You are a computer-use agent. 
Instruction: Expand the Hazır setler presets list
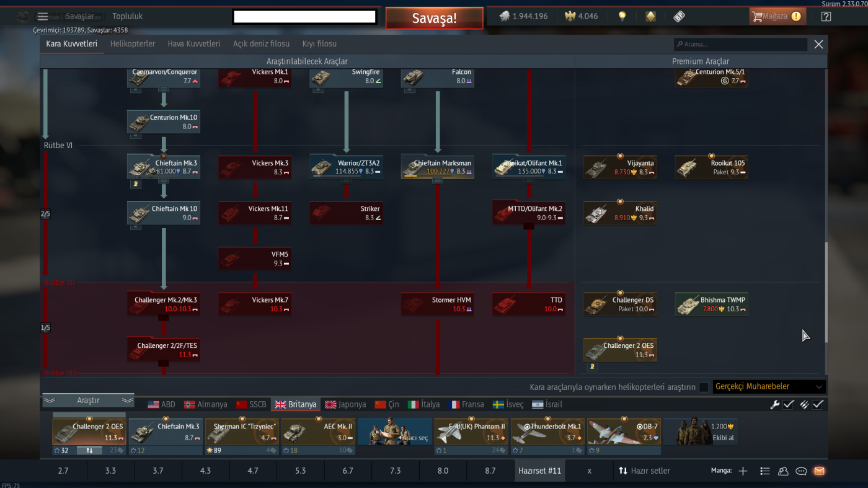(644, 471)
